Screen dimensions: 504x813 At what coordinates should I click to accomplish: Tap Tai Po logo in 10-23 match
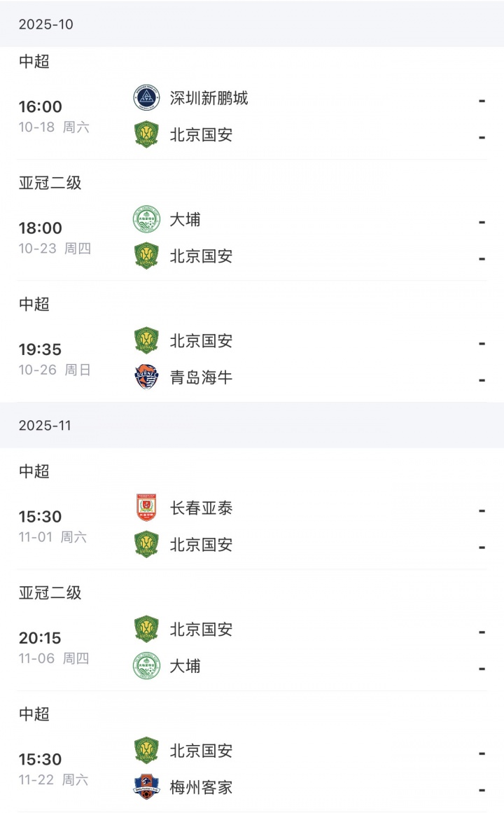tap(146, 219)
